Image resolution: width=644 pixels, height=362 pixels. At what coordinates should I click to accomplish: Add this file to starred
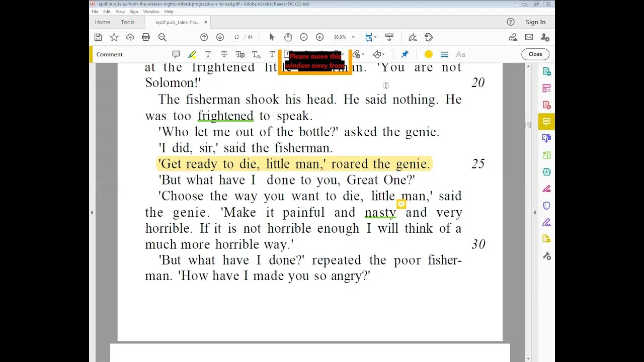tap(114, 37)
